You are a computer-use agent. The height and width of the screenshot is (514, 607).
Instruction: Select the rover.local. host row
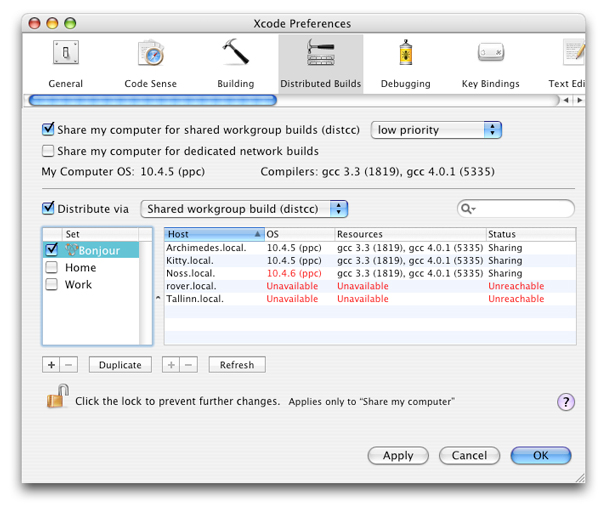coord(370,286)
